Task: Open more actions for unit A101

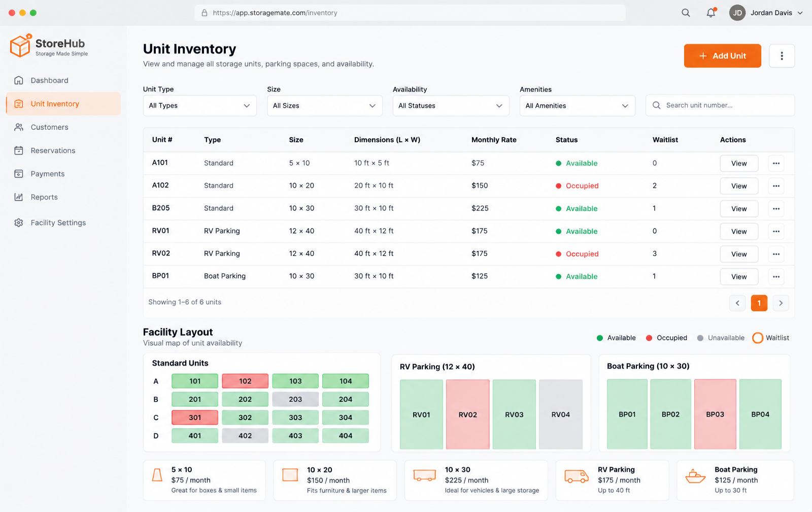Action: [776, 163]
